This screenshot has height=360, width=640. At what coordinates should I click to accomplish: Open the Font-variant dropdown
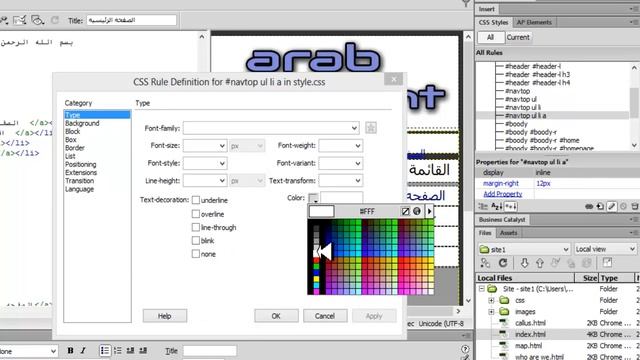[x=340, y=163]
